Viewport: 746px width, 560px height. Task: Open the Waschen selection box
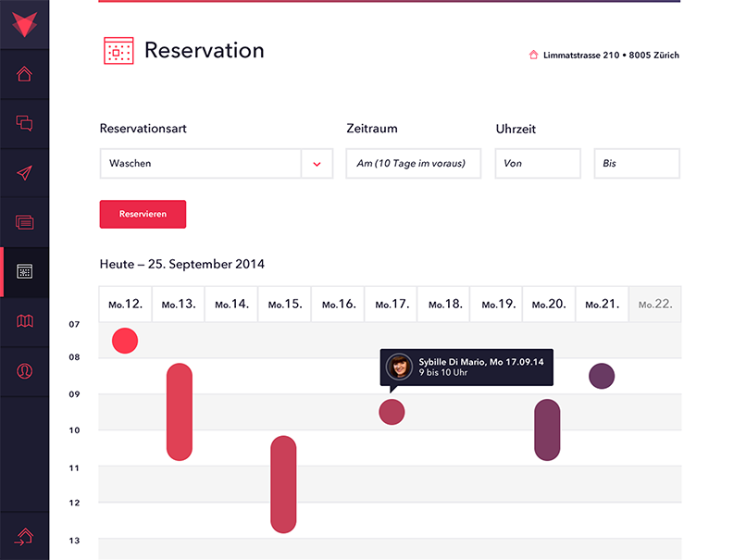[x=200, y=164]
